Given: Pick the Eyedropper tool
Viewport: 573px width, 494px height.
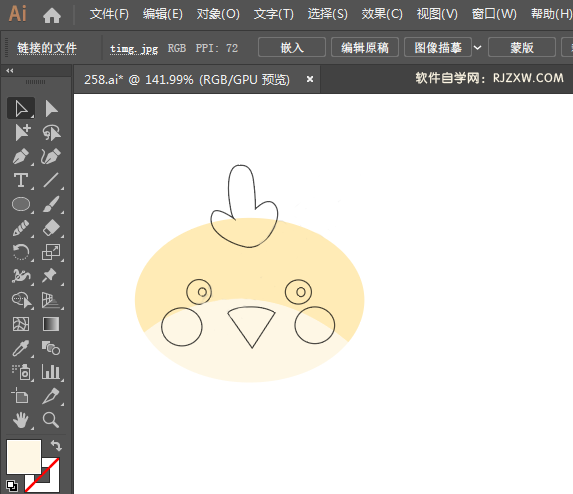Looking at the screenshot, I should (21, 348).
